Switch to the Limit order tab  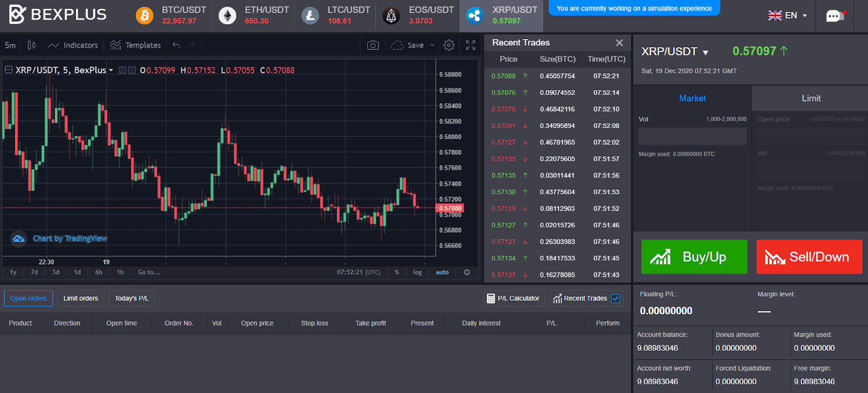[x=810, y=98]
